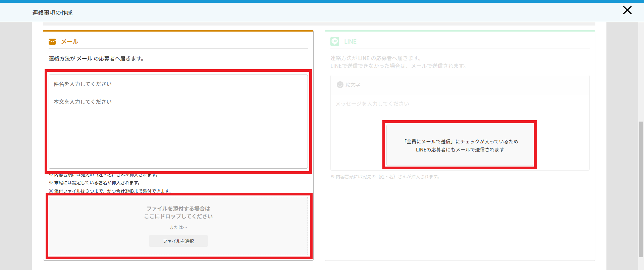
Task: Click the green LINE logo icon
Action: click(335, 42)
